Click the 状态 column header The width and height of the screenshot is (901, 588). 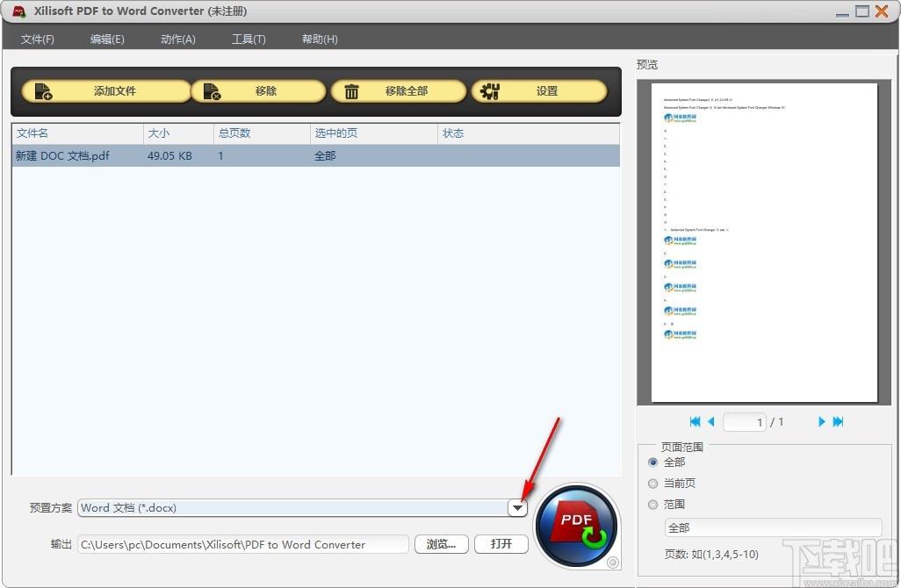point(529,133)
